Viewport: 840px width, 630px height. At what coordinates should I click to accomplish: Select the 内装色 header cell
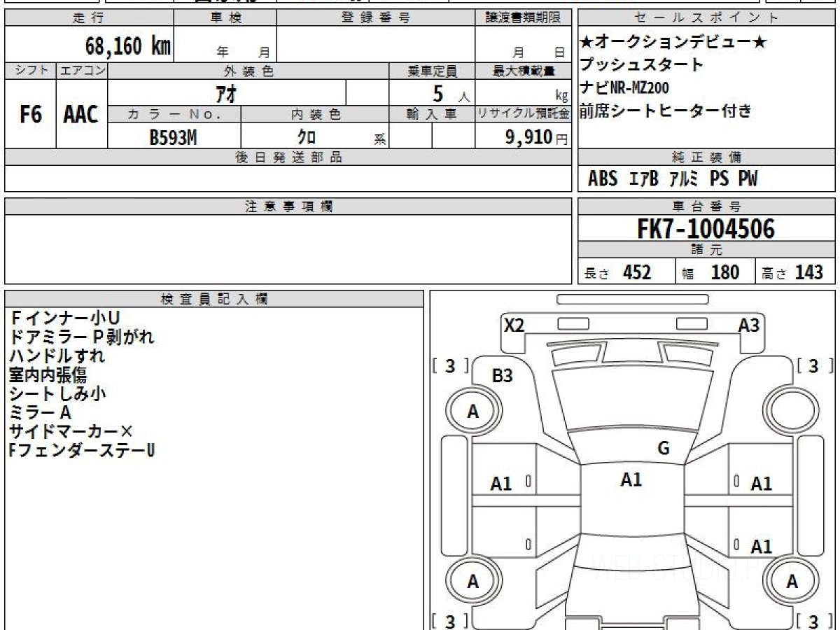point(315,114)
